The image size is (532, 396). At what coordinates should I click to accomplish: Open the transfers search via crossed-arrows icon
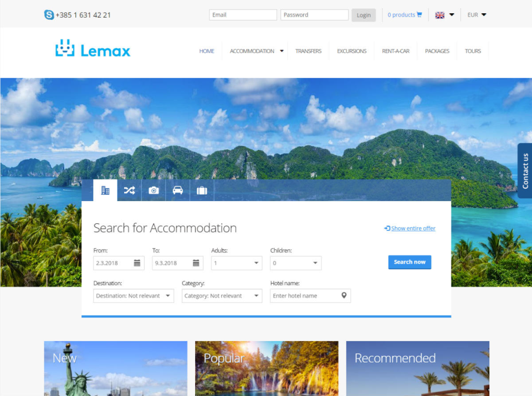pos(129,190)
